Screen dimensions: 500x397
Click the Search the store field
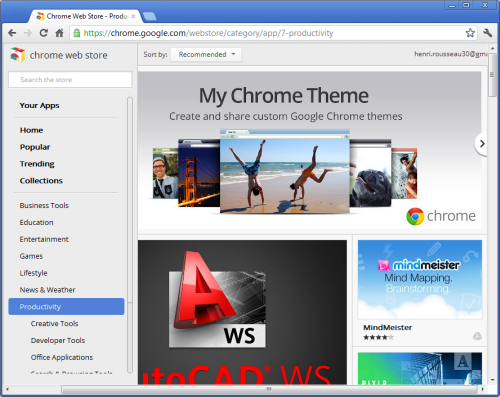70,80
